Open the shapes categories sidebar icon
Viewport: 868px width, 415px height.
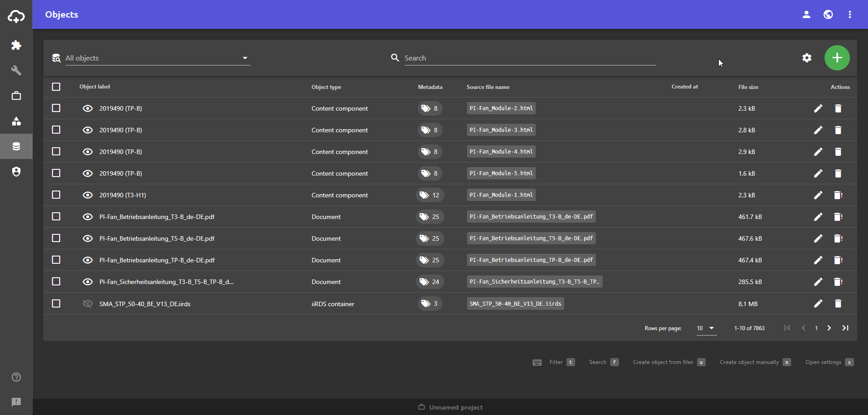click(x=16, y=121)
